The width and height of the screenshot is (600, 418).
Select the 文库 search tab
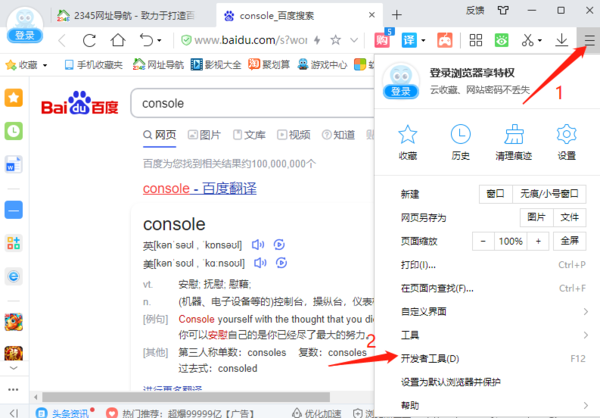pyautogui.click(x=249, y=135)
